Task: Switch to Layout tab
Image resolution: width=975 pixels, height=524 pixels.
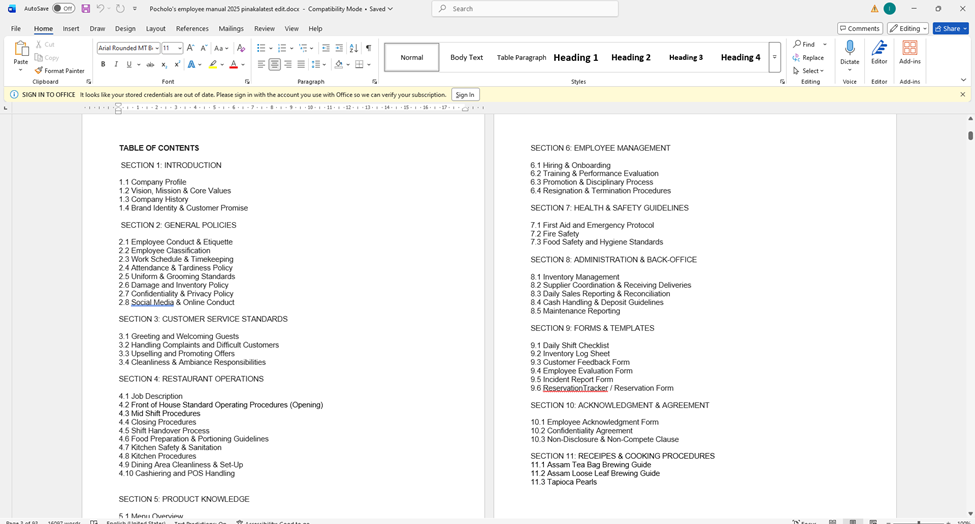Action: point(155,29)
